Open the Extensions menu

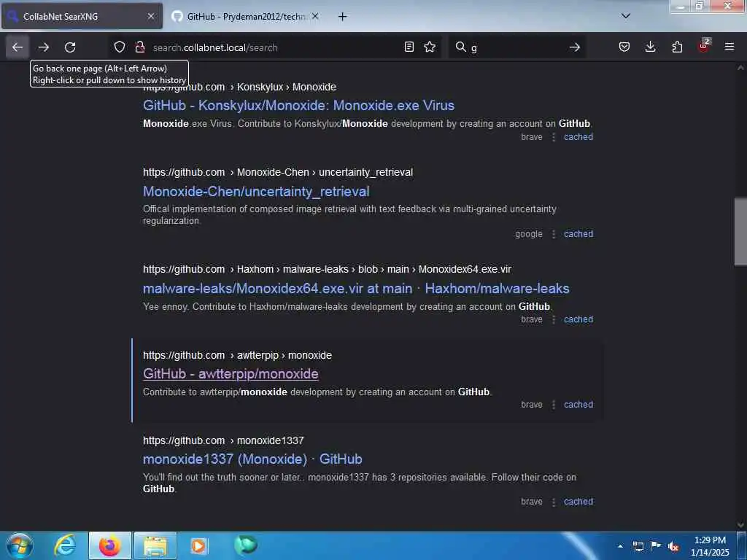tap(677, 47)
